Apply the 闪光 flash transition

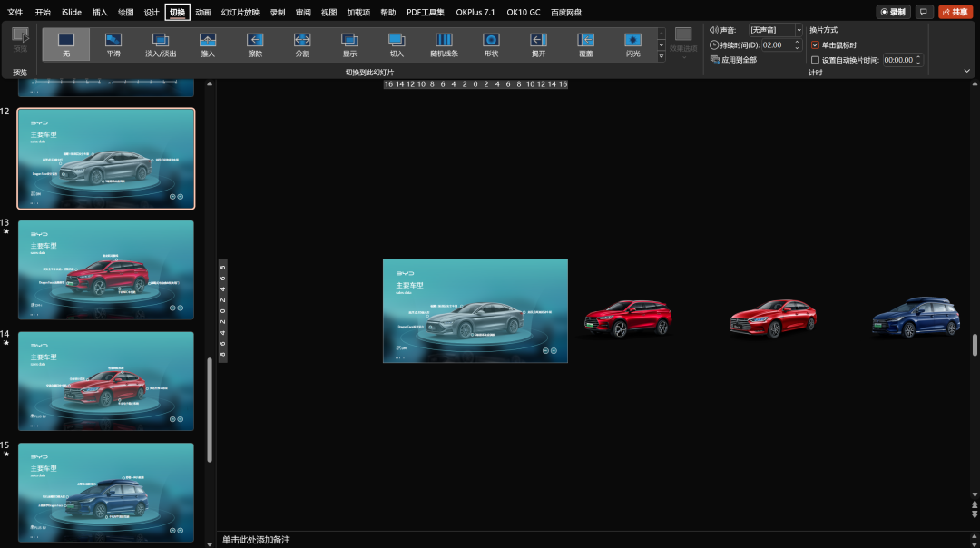(x=632, y=44)
